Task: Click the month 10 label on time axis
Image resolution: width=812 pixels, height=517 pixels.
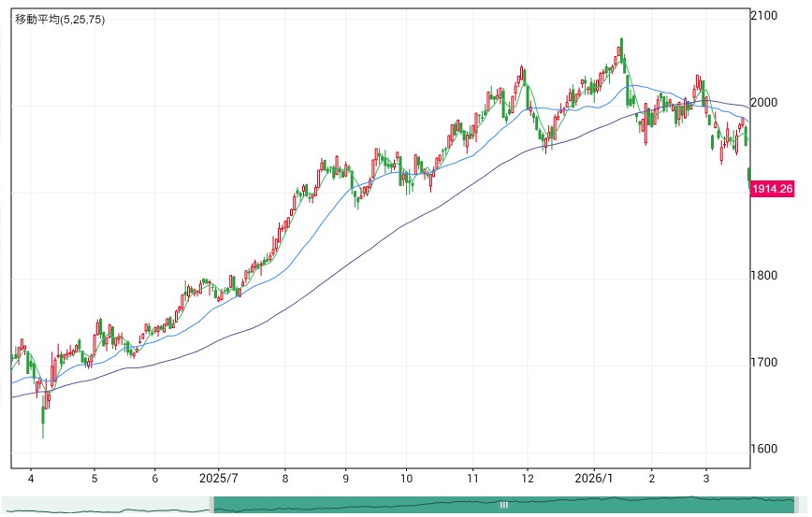Action: click(407, 478)
